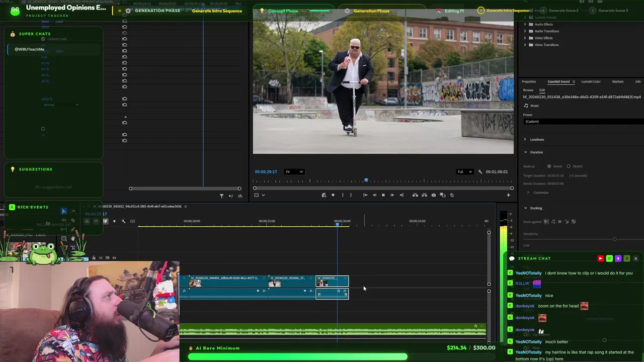Go to In point in Program Monitor
The width and height of the screenshot is (644, 362).
point(365,195)
